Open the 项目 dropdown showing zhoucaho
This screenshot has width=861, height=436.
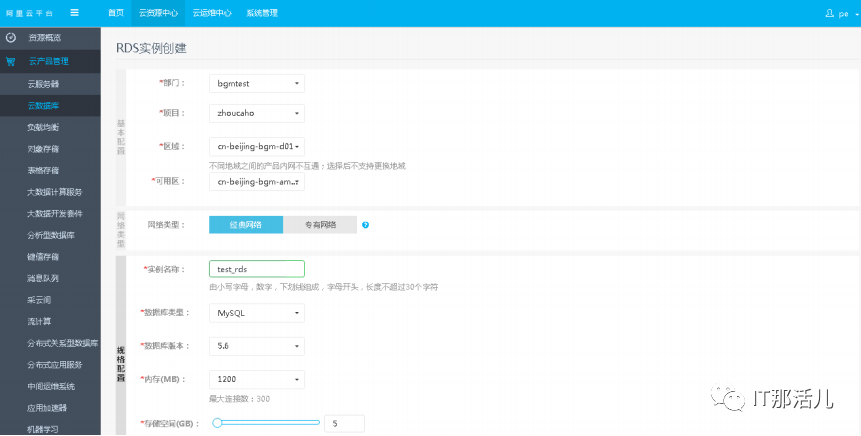[x=256, y=113]
